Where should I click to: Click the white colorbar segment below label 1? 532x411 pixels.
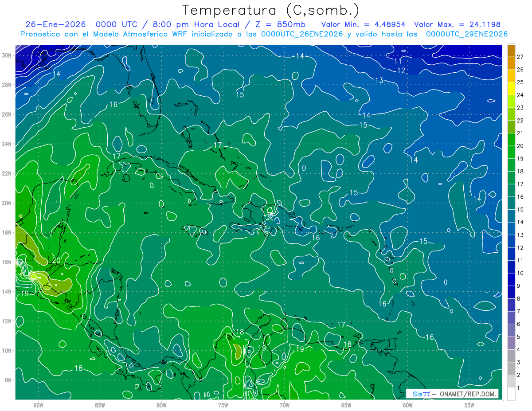click(511, 394)
